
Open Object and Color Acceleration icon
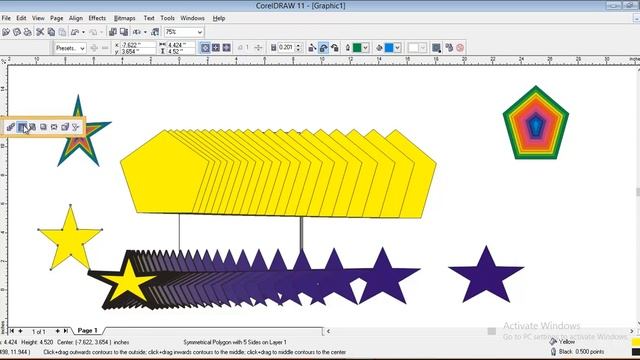pos(436,48)
